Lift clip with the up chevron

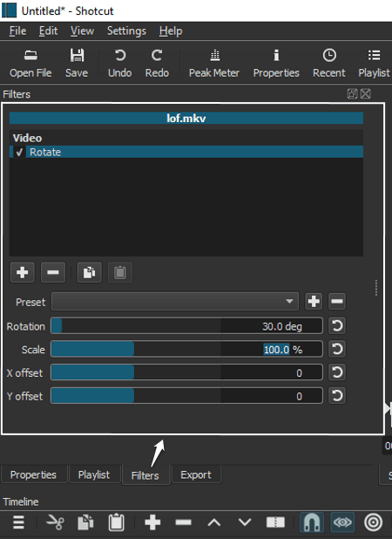pyautogui.click(x=214, y=522)
